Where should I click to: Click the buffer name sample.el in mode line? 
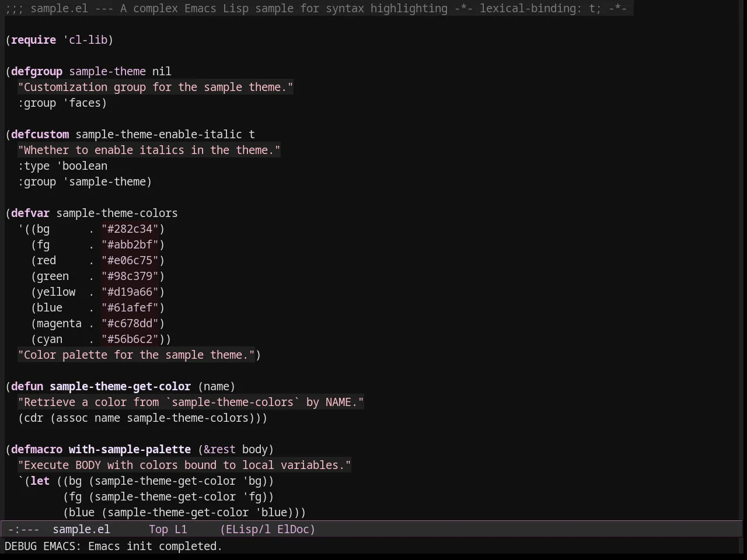click(x=81, y=529)
